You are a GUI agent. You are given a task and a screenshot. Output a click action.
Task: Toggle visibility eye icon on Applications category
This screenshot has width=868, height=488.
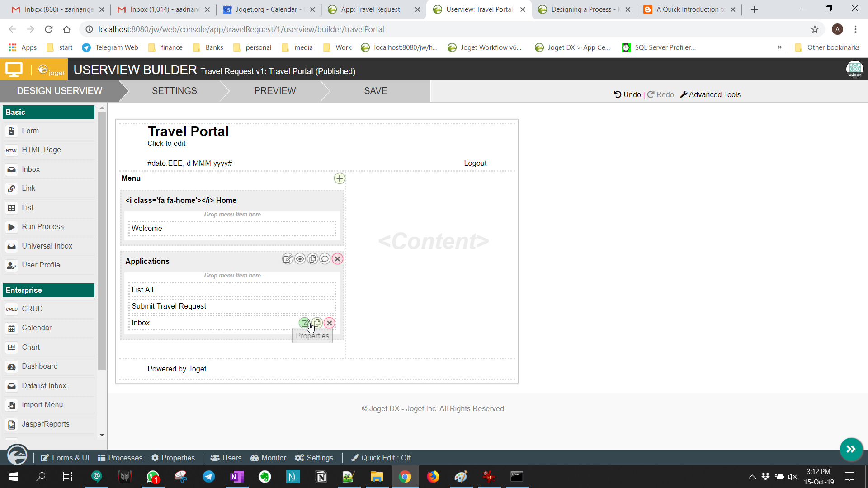(x=300, y=259)
